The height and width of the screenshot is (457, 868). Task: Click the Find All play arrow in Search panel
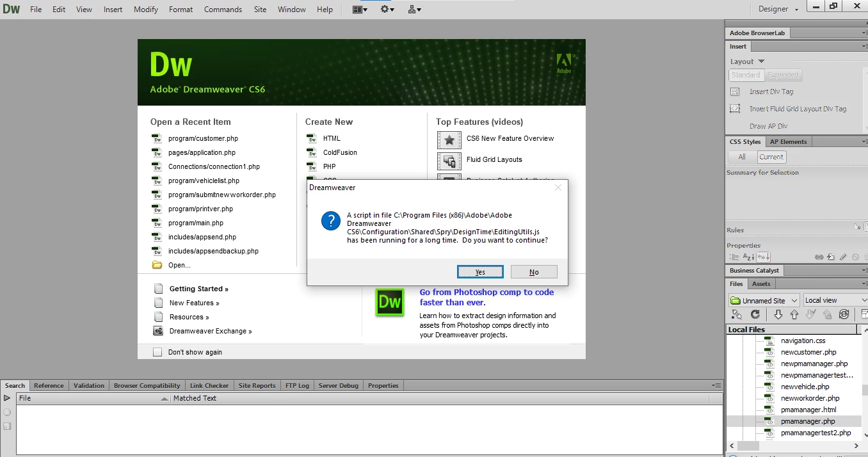7,398
